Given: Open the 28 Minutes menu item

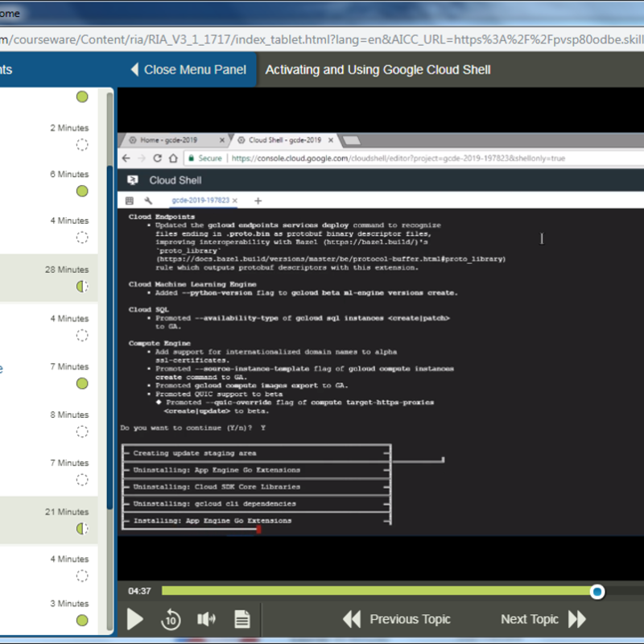Looking at the screenshot, I should (x=49, y=279).
